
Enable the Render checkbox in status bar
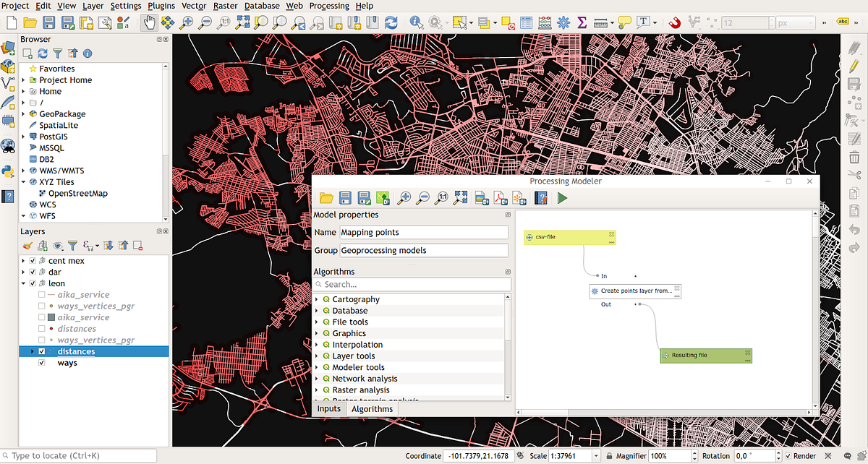(788, 456)
